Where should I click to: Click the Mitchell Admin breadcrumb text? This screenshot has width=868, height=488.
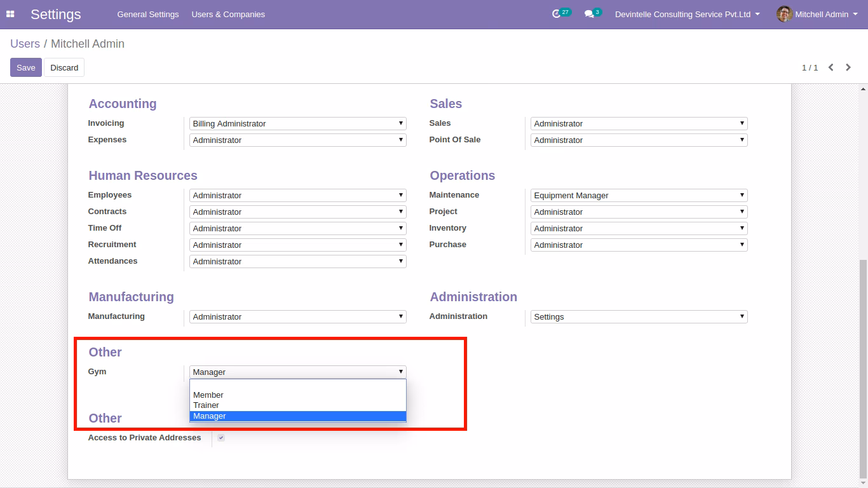click(x=88, y=44)
